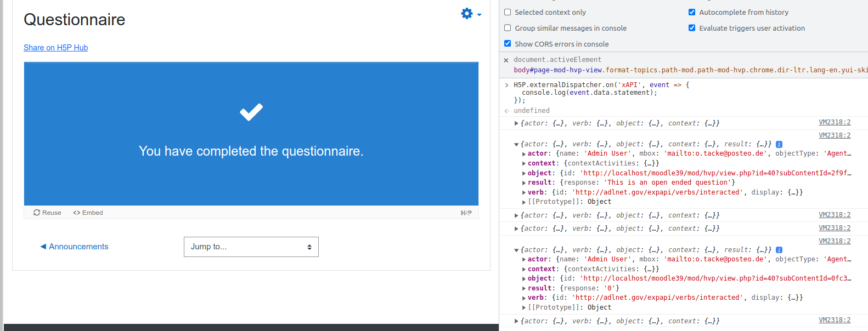This screenshot has width=868, height=331.
Task: Uncheck Show CORS errors in console
Action: pyautogui.click(x=508, y=44)
